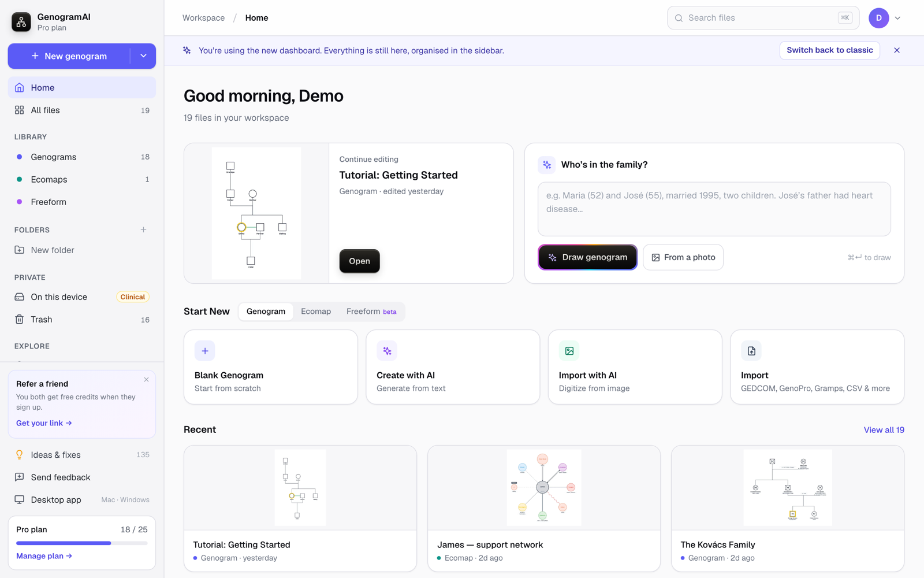The height and width of the screenshot is (578, 924).
Task: Focus the Search files field
Action: (x=763, y=18)
